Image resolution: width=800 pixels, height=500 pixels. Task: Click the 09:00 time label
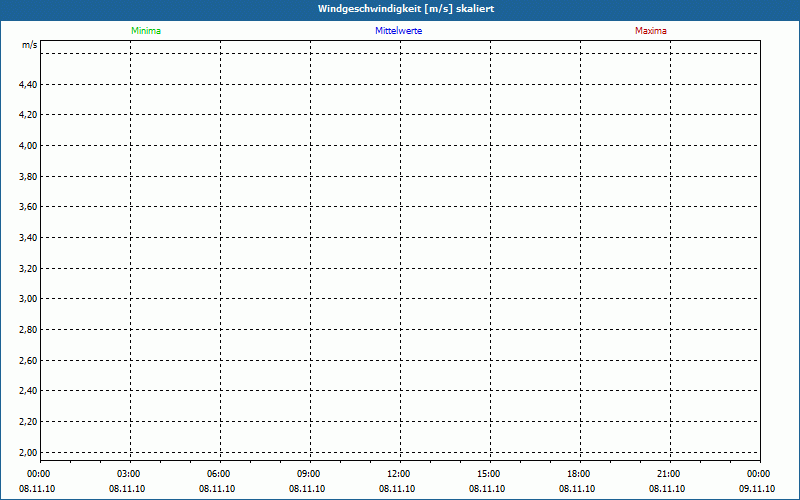coord(308,474)
